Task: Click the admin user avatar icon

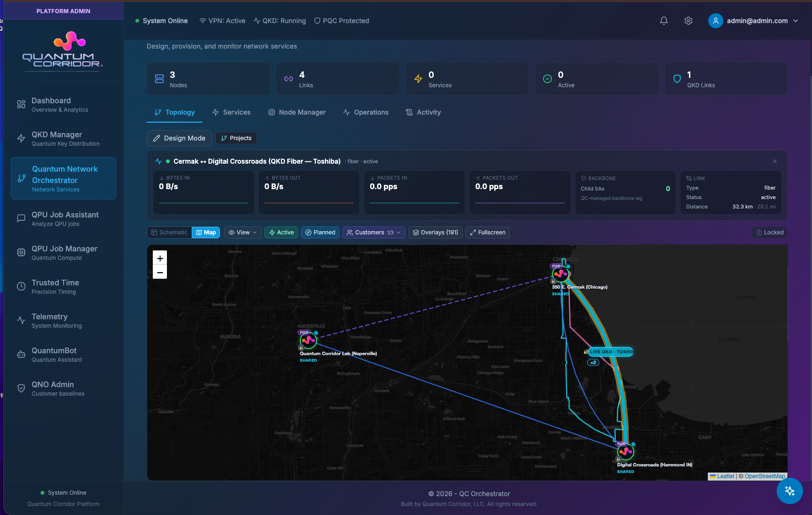Action: point(715,21)
